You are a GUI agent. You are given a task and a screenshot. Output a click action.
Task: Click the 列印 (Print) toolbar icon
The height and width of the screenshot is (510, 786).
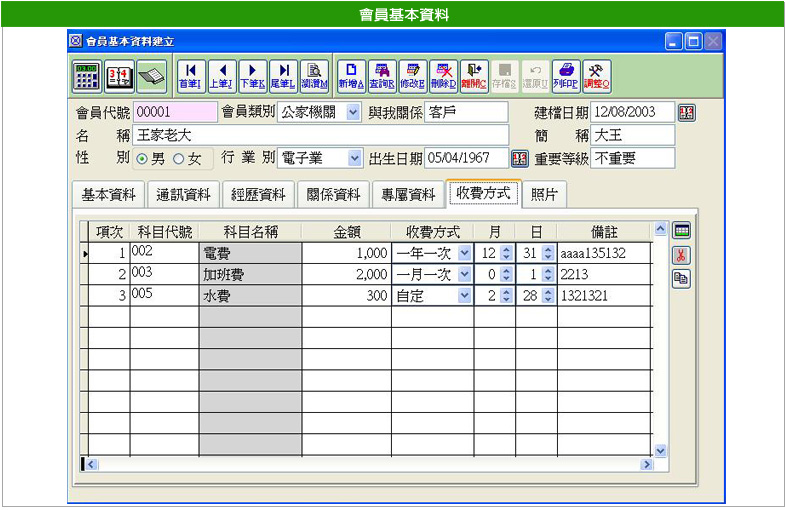[566, 75]
